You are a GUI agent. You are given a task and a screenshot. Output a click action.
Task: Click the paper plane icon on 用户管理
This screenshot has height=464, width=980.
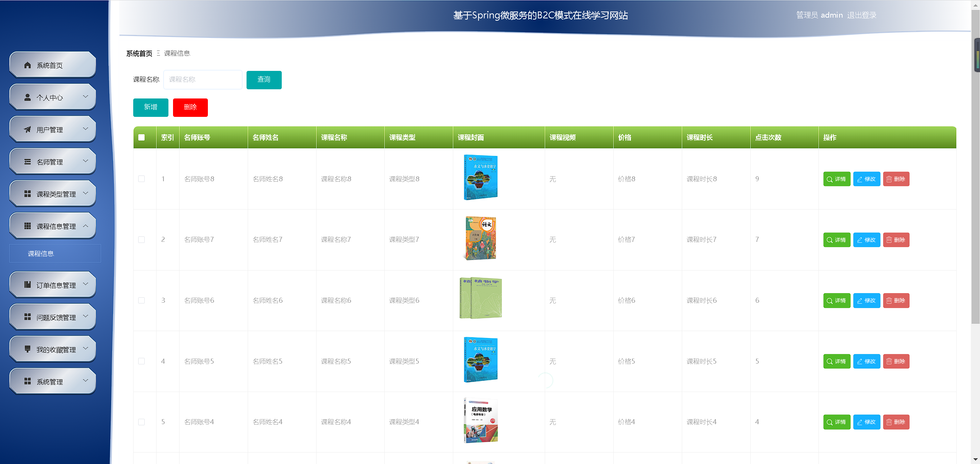click(x=27, y=129)
